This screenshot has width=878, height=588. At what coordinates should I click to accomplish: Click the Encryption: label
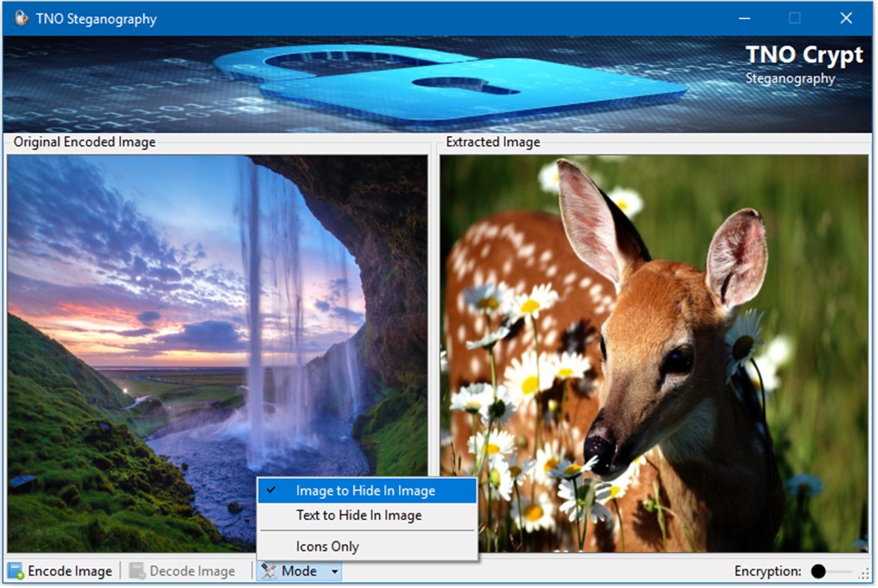(767, 572)
